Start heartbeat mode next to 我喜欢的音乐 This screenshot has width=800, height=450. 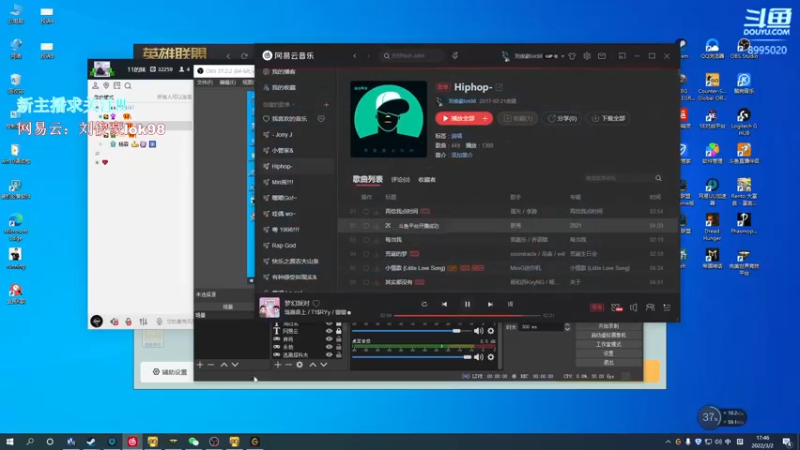321,118
